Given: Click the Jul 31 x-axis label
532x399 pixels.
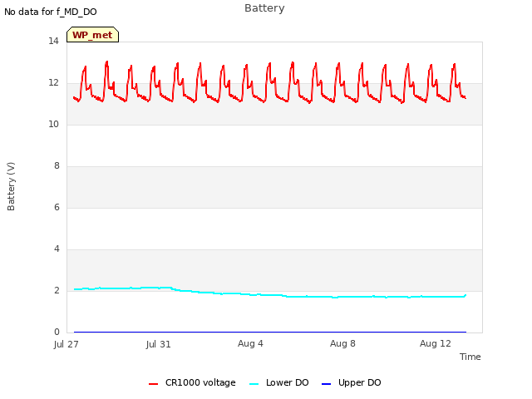Looking at the screenshot, I should pyautogui.click(x=159, y=344).
